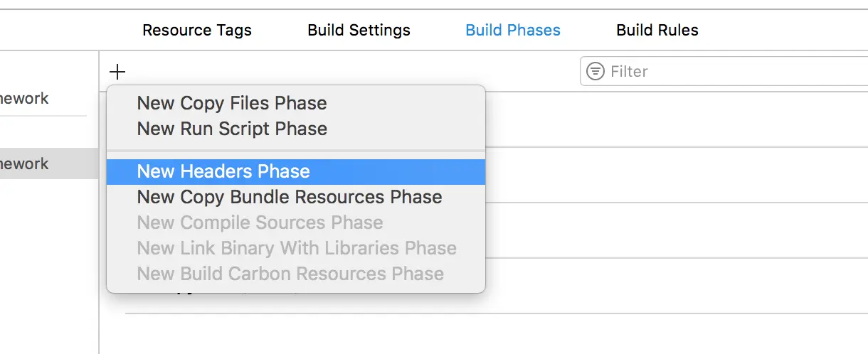Click the divider between sidebar and build phases
The height and width of the screenshot is (354, 868).
tap(99, 213)
